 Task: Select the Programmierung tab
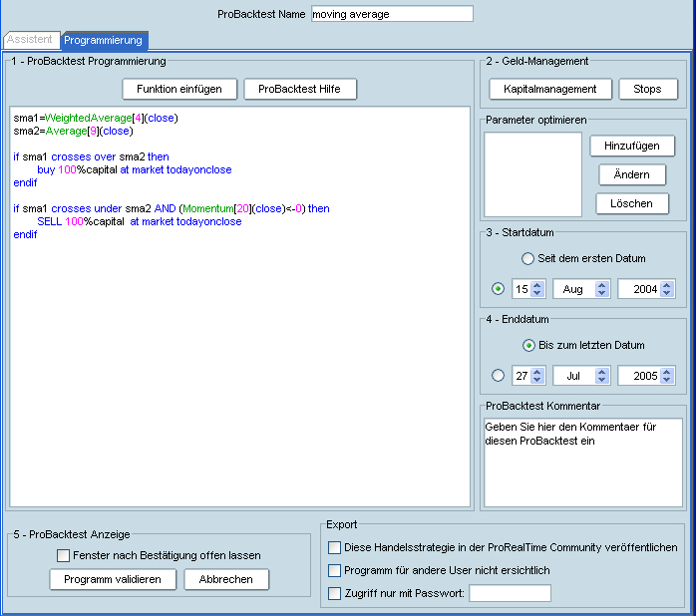click(x=104, y=40)
